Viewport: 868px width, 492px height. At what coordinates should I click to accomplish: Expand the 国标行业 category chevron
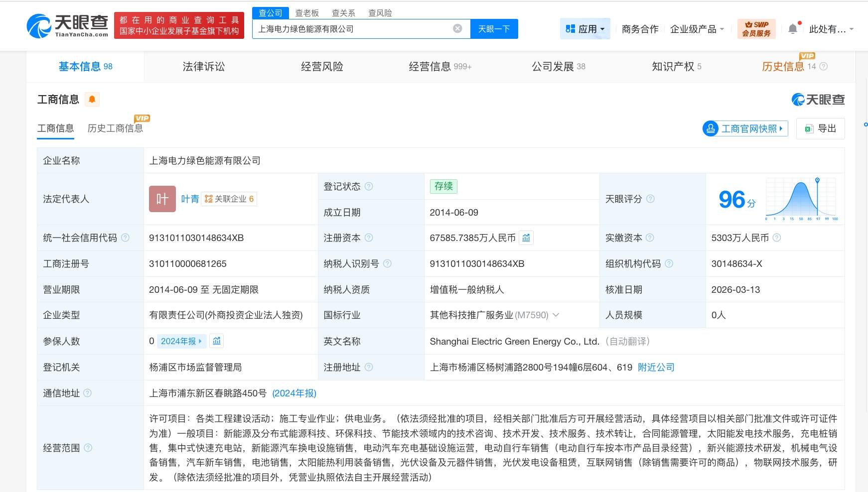[x=556, y=315]
